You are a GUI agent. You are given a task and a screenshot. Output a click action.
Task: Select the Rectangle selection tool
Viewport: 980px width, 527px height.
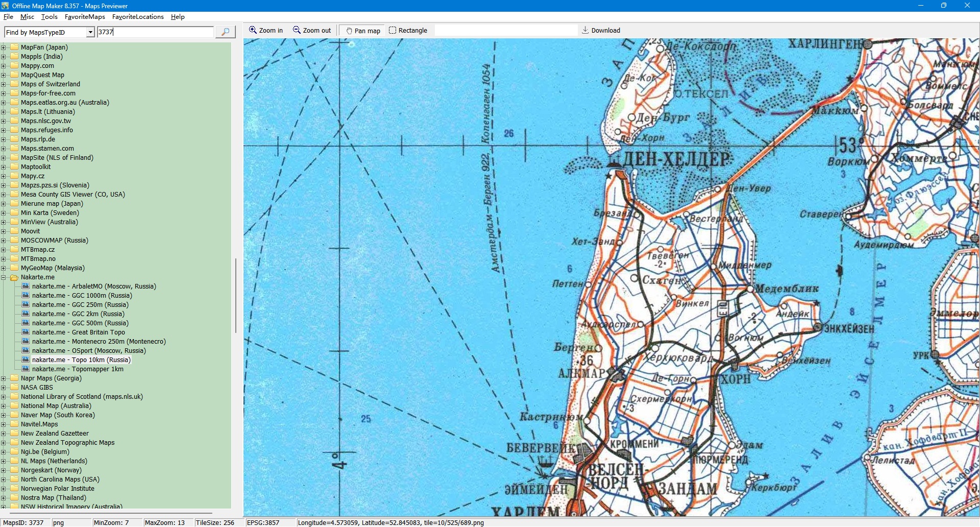(408, 31)
